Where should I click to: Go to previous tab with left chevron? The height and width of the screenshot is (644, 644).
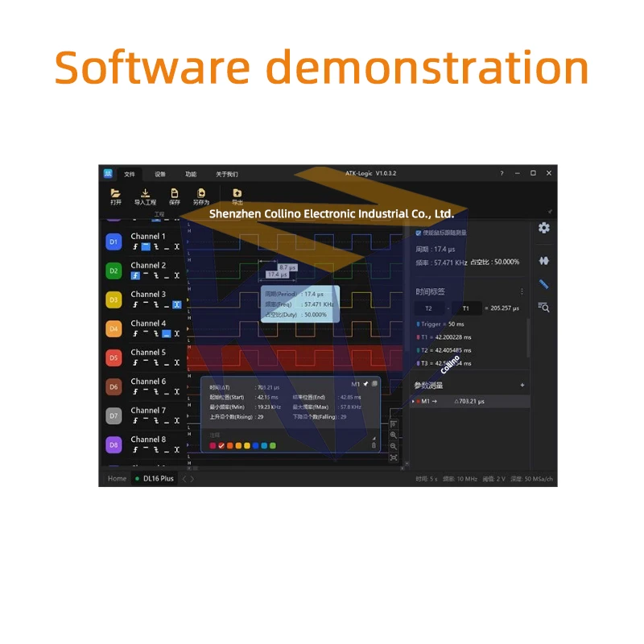(x=184, y=479)
